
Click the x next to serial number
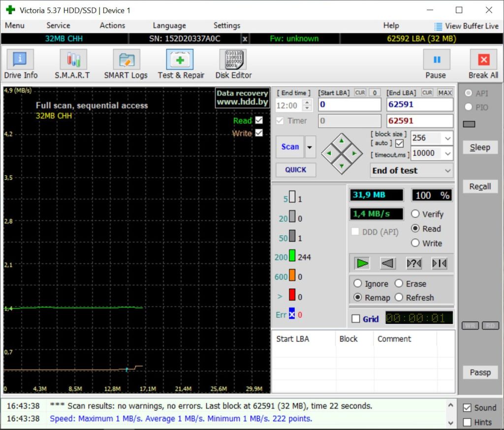tap(245, 39)
